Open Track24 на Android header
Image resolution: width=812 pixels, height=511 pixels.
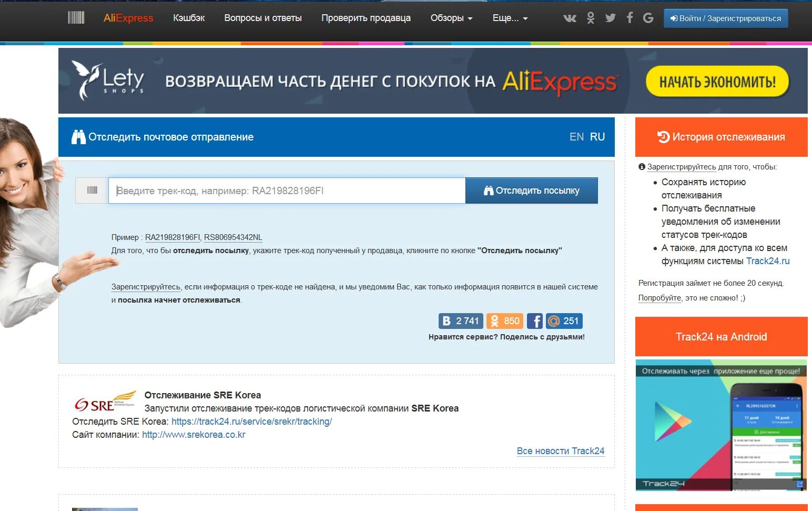(722, 337)
